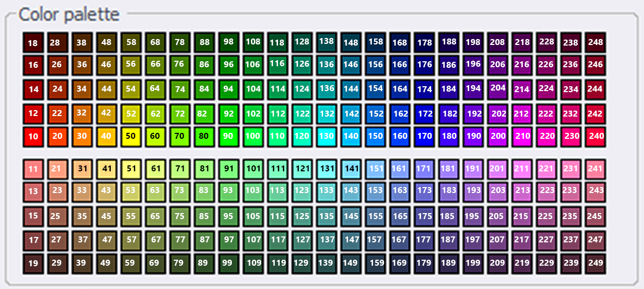The width and height of the screenshot is (644, 289).
Task: Select color swatch number 127
Action: pos(302,241)
